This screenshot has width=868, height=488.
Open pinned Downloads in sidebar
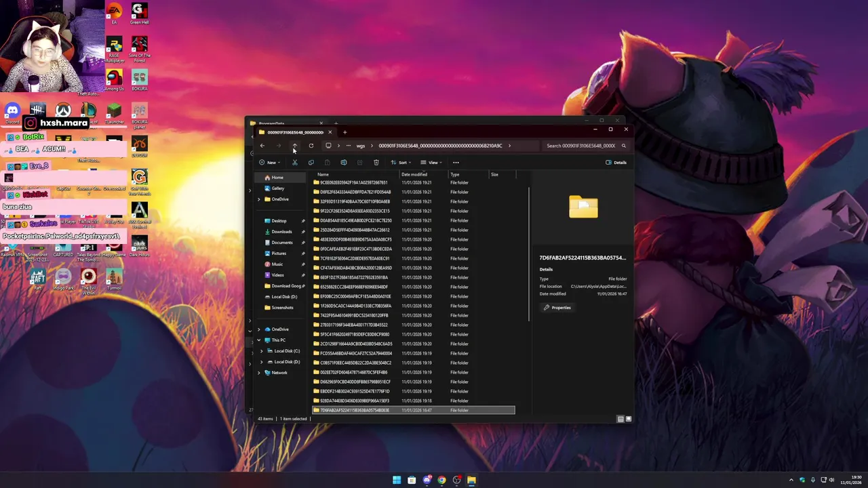281,232
